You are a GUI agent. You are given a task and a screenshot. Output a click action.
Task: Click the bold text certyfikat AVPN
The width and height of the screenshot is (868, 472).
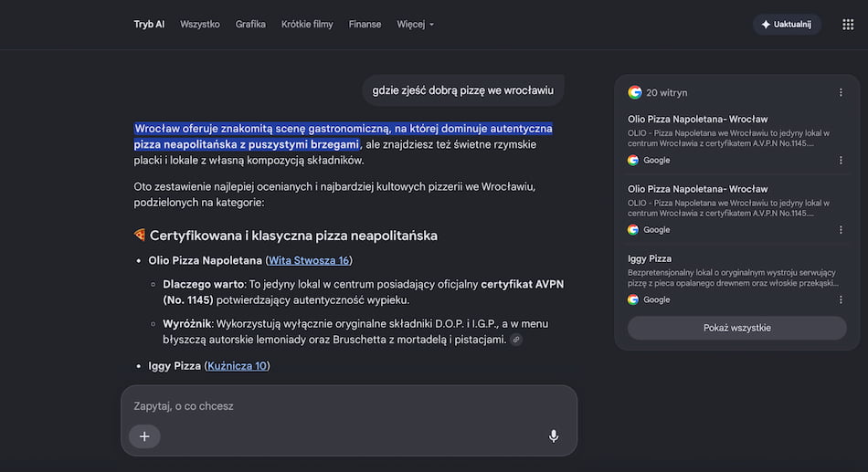pos(522,284)
